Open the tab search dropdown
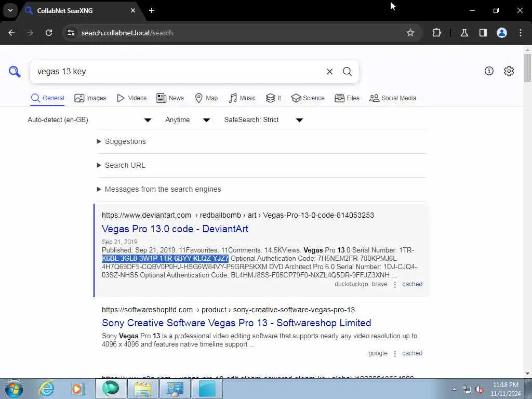532x399 pixels. click(10, 10)
